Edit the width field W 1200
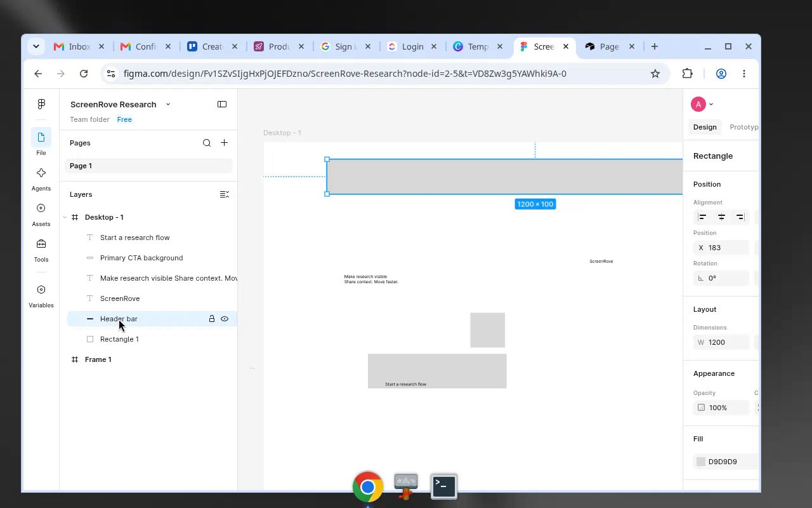Image resolution: width=812 pixels, height=508 pixels. (x=721, y=342)
